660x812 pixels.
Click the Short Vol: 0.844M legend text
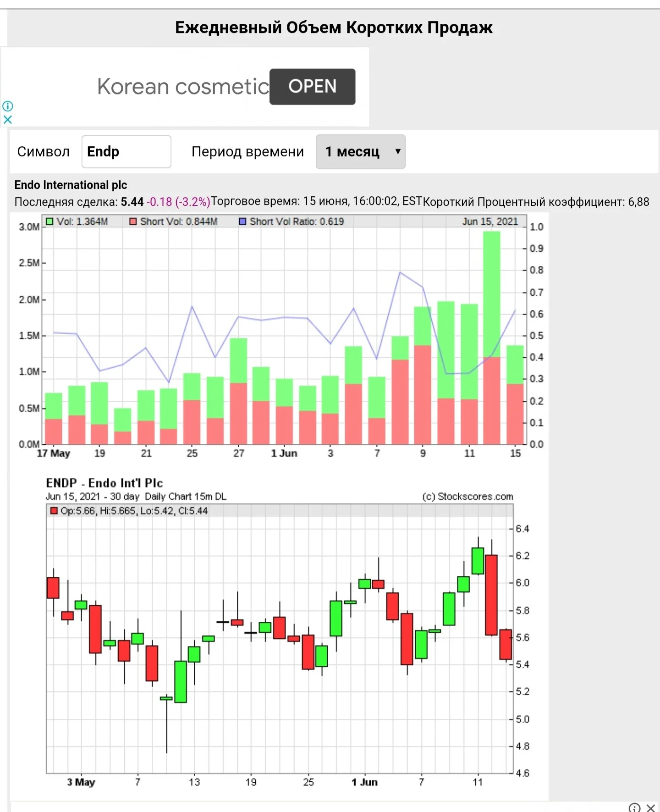(x=179, y=221)
